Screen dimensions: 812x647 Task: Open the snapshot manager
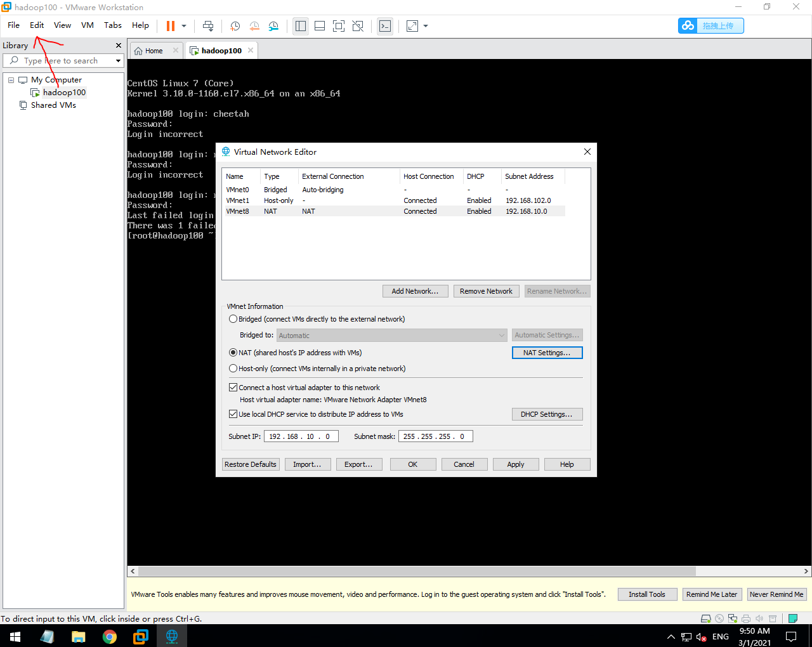[273, 26]
